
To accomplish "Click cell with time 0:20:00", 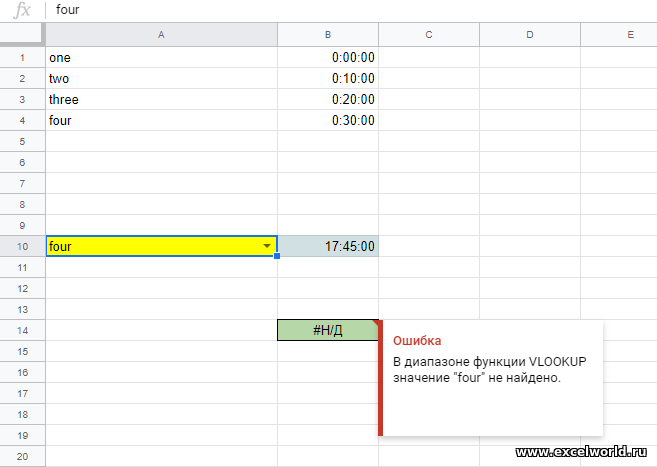I will tap(328, 99).
